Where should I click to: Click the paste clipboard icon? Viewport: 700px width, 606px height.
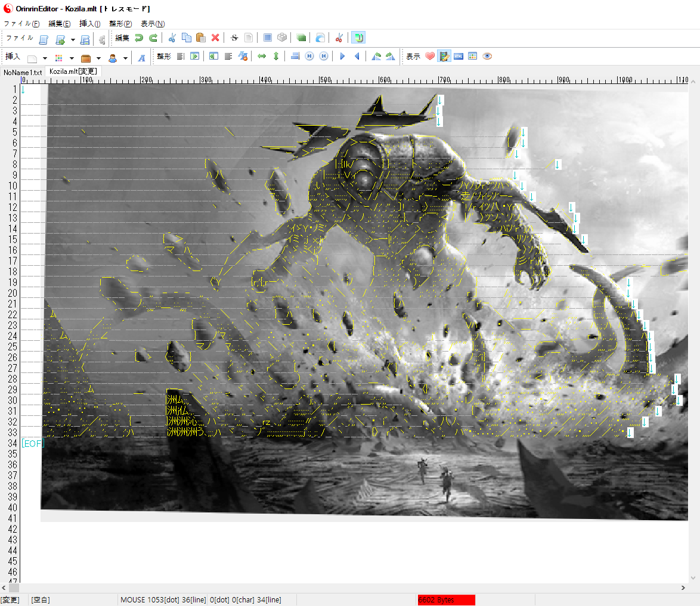tap(201, 38)
